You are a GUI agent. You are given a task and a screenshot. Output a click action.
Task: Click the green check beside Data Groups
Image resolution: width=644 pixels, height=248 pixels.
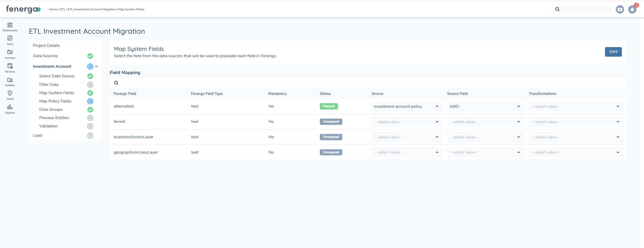coord(90,110)
